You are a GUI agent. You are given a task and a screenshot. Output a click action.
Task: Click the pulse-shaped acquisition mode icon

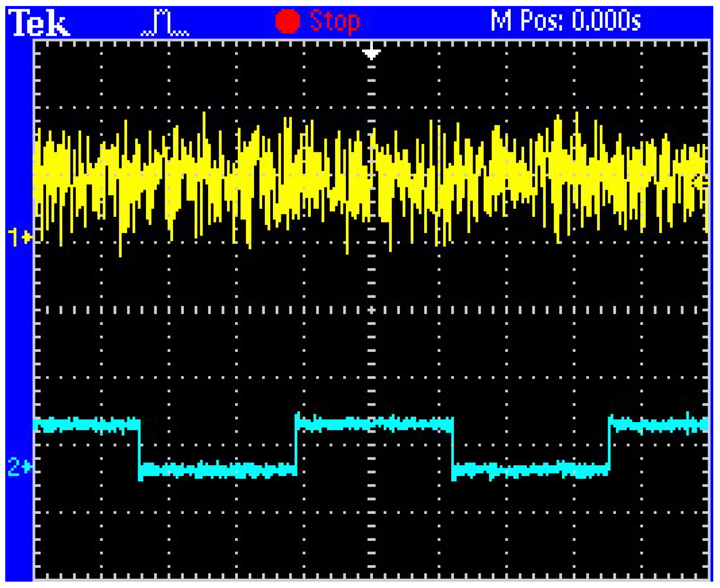(x=165, y=23)
